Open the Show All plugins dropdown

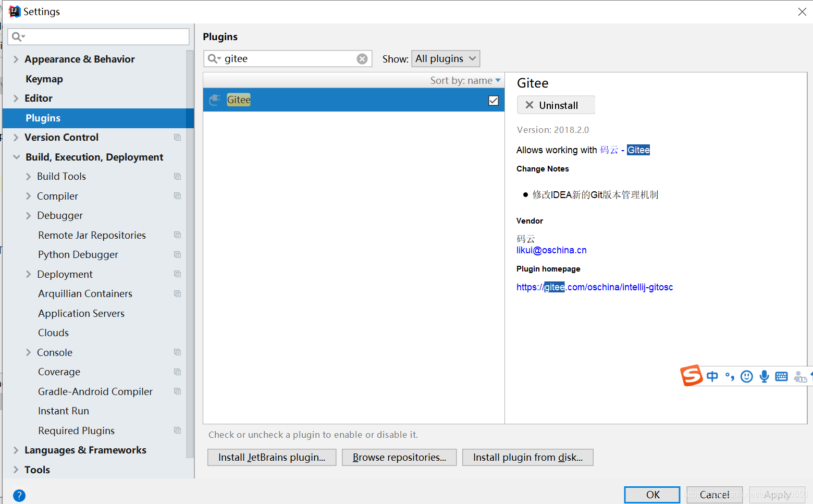[446, 58]
